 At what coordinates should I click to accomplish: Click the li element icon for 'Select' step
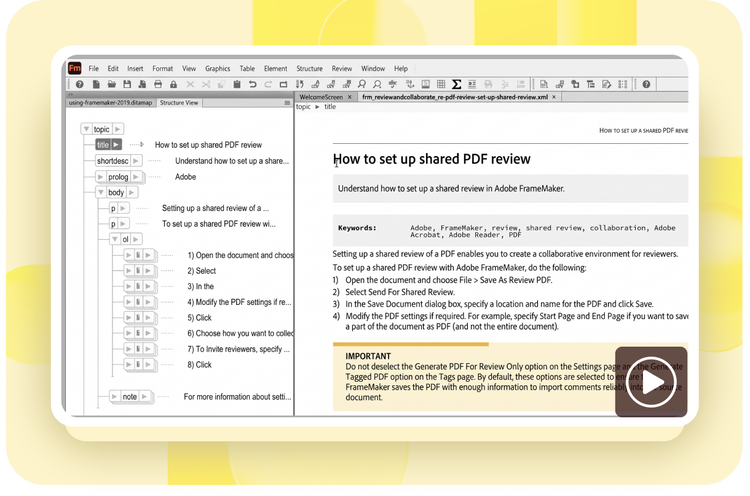pyautogui.click(x=138, y=271)
